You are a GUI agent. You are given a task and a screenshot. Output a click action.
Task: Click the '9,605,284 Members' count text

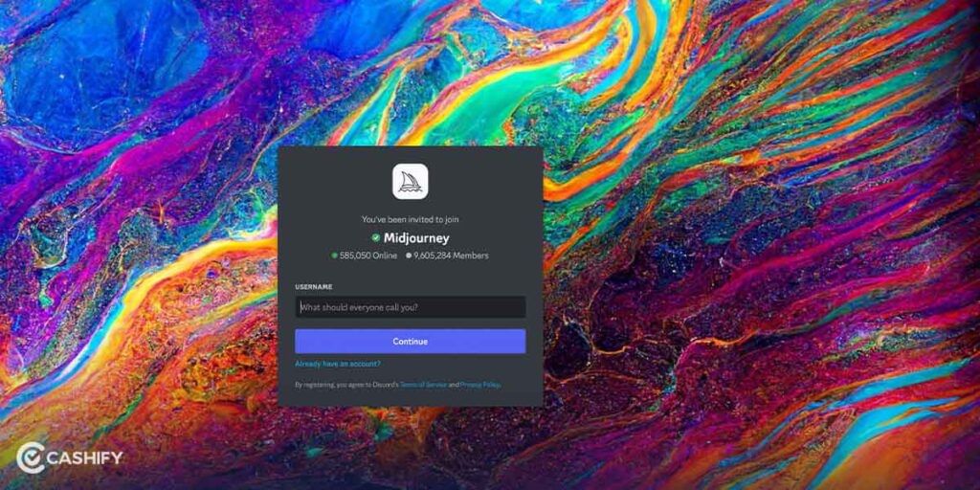pyautogui.click(x=452, y=256)
